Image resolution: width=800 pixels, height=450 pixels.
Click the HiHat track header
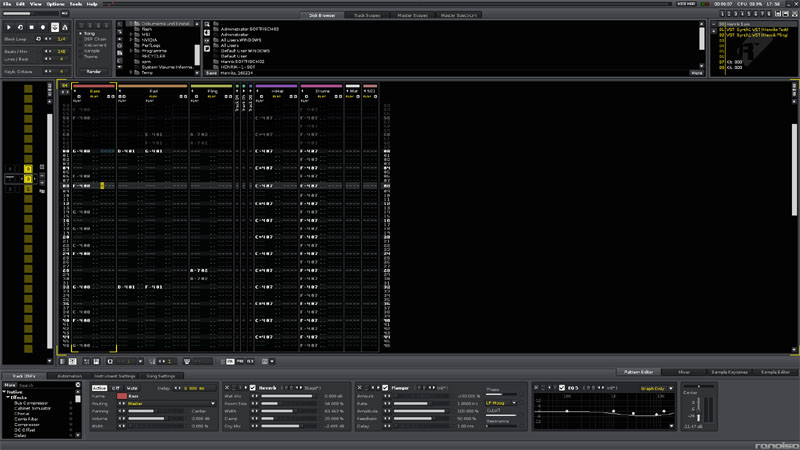pyautogui.click(x=277, y=91)
